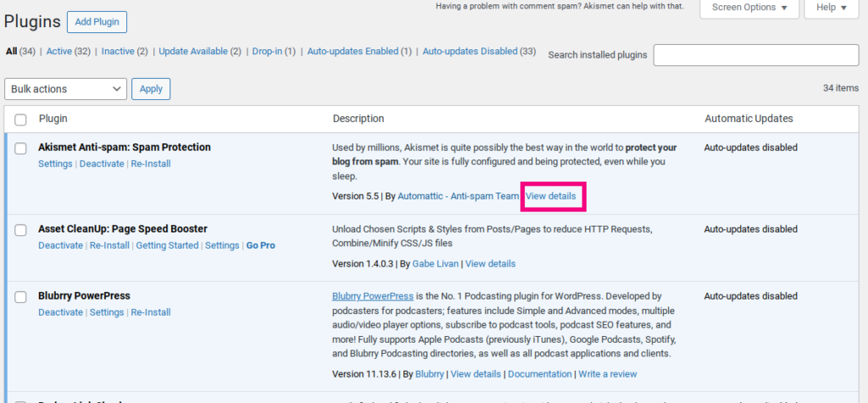This screenshot has width=868, height=403.
Task: Re-Install the Akismet plugin
Action: click(x=151, y=164)
